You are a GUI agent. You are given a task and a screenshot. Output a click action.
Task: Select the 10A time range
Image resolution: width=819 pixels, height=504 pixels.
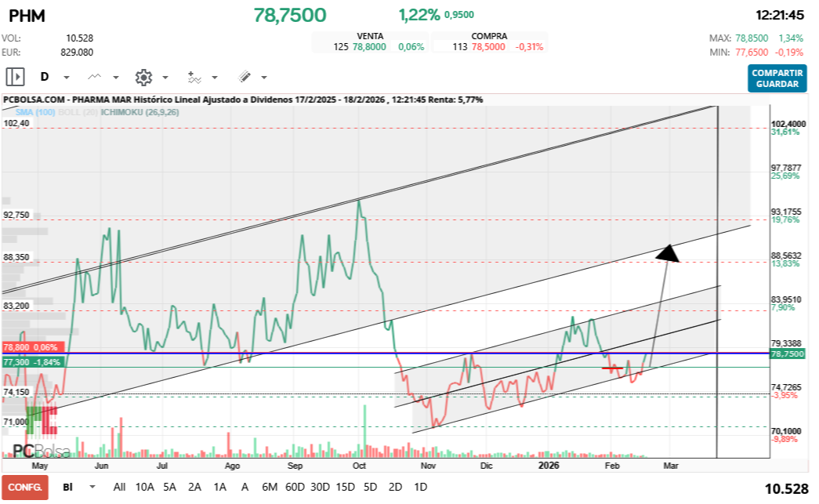tap(145, 487)
